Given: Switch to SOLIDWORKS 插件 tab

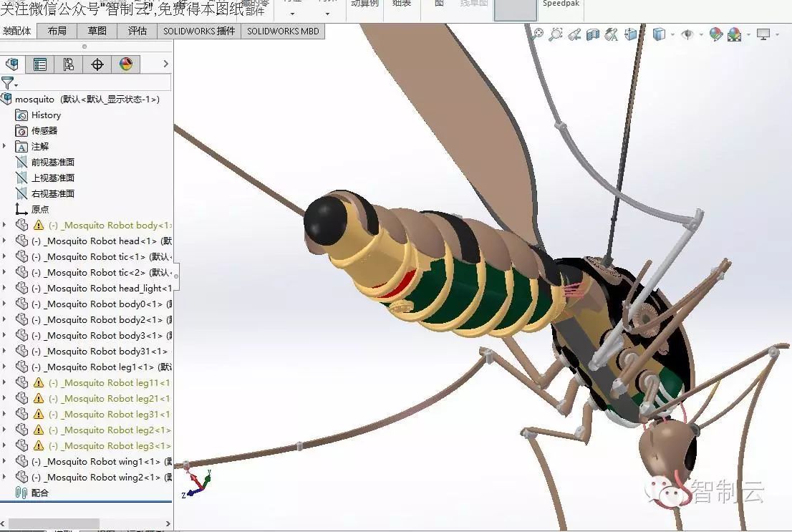Looking at the screenshot, I should tap(199, 31).
